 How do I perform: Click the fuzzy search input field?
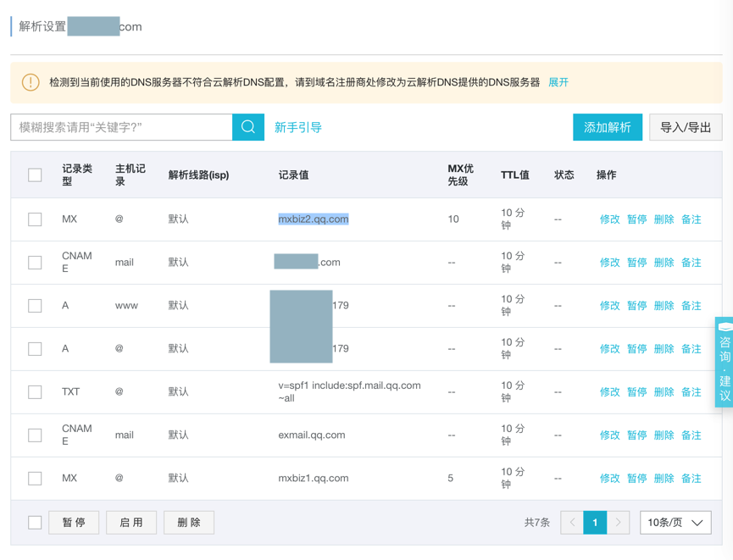tap(121, 127)
